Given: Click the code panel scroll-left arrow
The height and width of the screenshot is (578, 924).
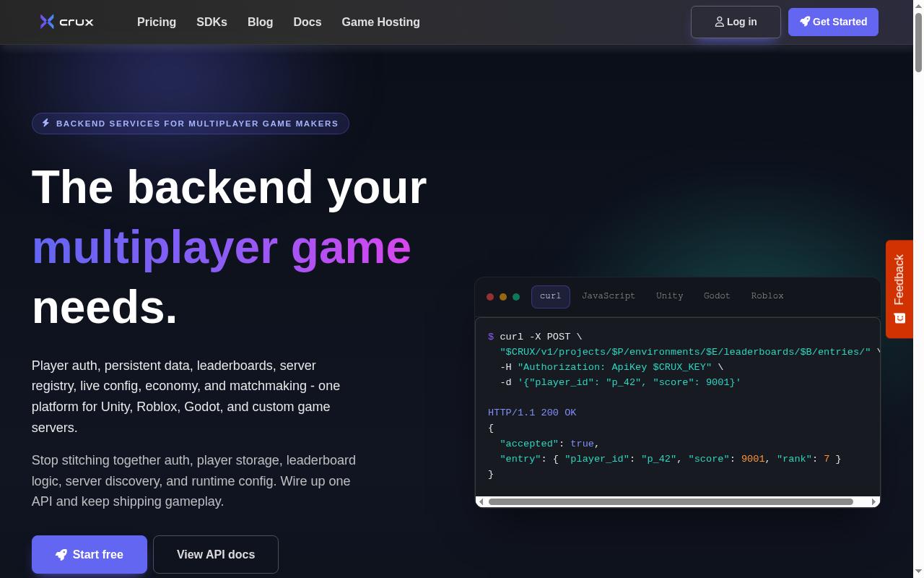Looking at the screenshot, I should 481,501.
